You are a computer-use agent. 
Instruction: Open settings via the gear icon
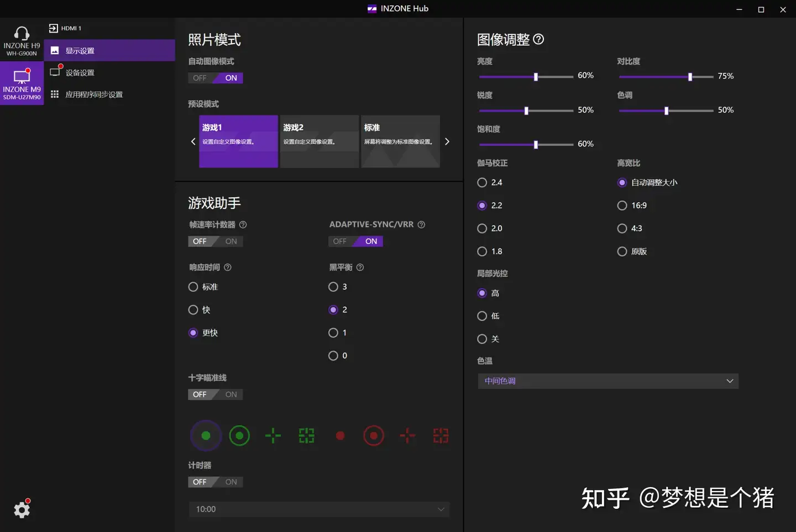point(22,509)
